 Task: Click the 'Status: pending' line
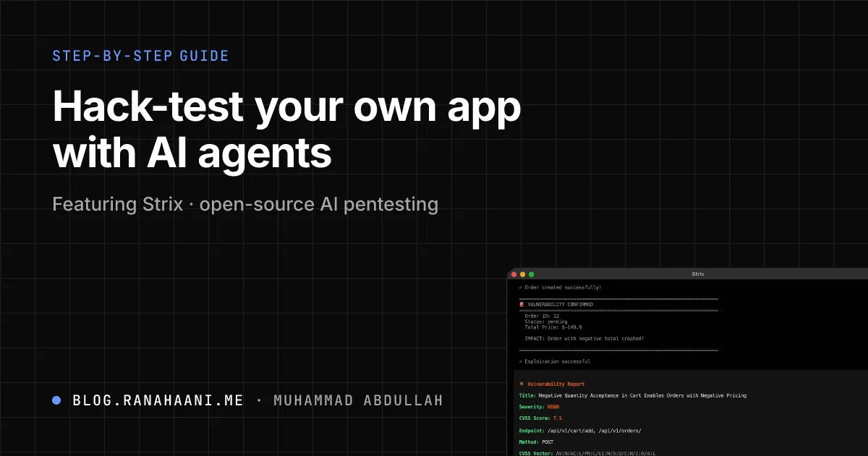point(546,321)
